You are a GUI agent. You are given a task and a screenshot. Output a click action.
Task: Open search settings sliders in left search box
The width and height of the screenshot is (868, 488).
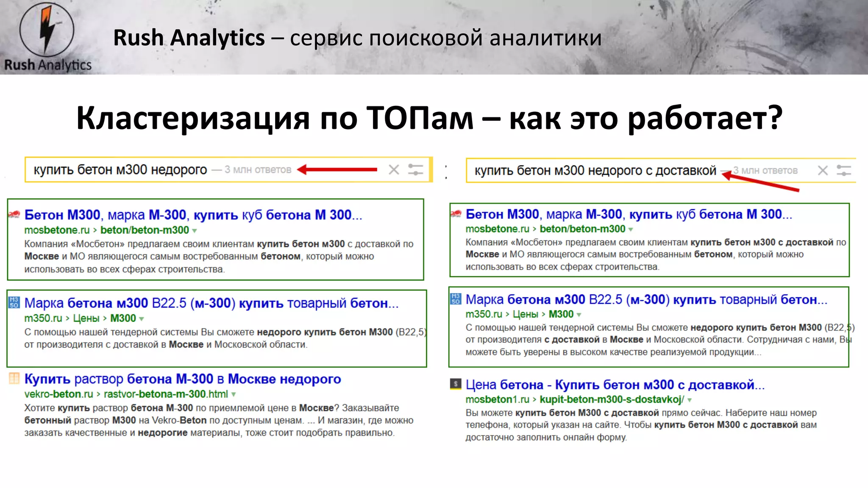415,170
